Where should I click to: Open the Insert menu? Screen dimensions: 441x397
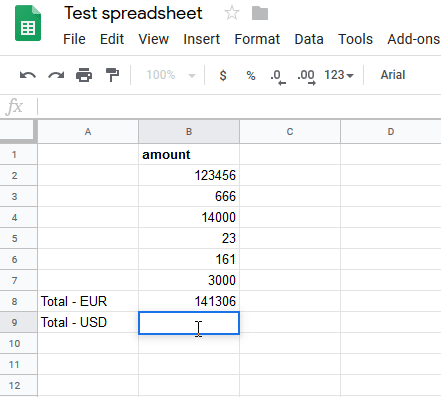point(201,39)
